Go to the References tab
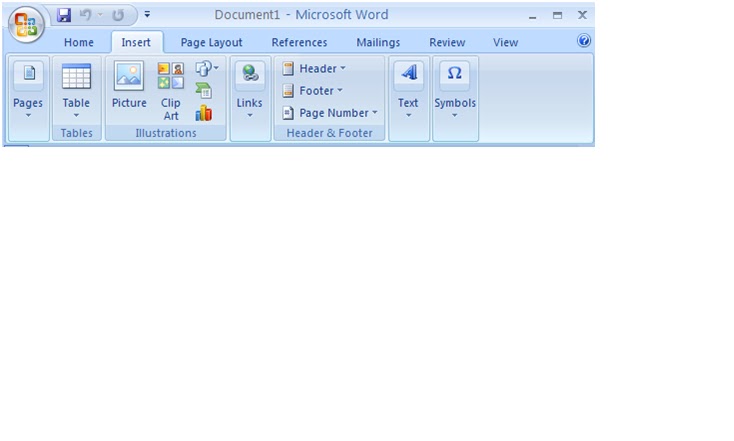734x441 pixels. 299,42
